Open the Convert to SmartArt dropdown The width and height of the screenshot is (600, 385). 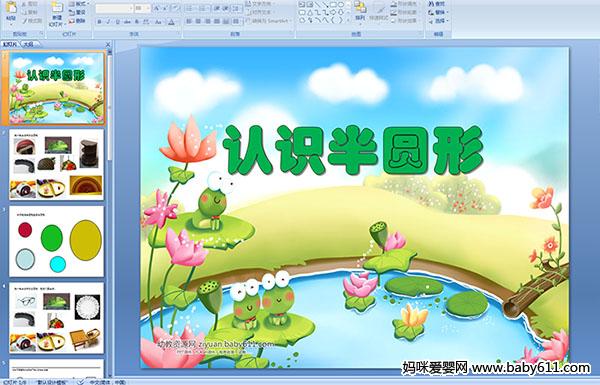pyautogui.click(x=269, y=21)
